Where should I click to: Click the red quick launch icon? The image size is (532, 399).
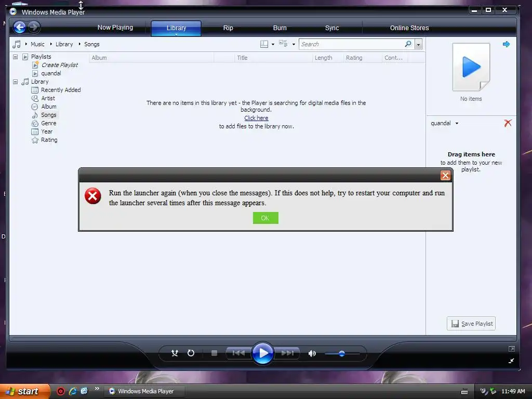[61, 391]
